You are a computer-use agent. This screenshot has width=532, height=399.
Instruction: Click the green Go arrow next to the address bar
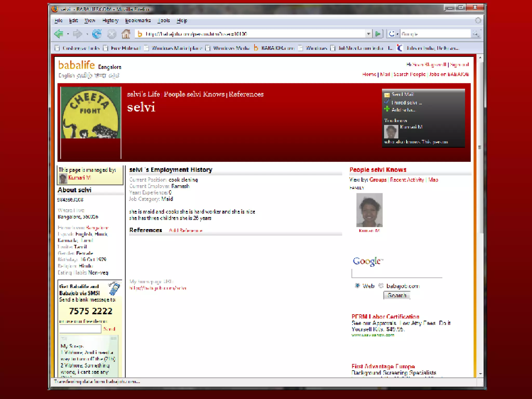click(378, 34)
